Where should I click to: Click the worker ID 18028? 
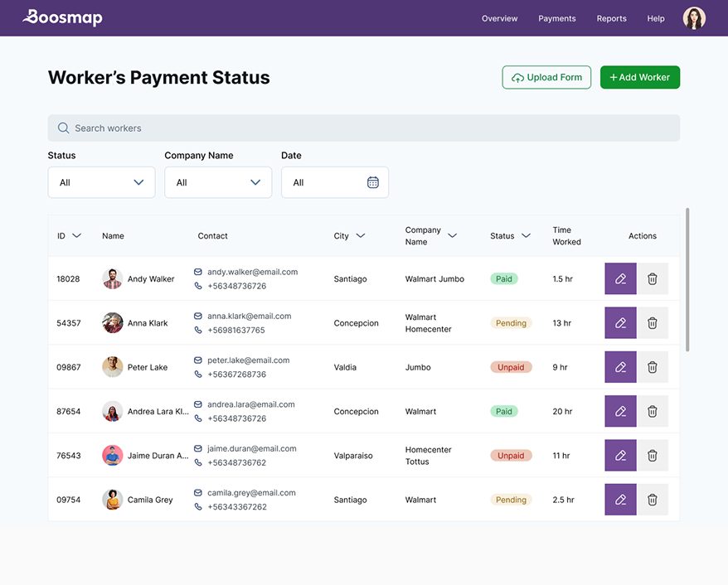point(68,278)
